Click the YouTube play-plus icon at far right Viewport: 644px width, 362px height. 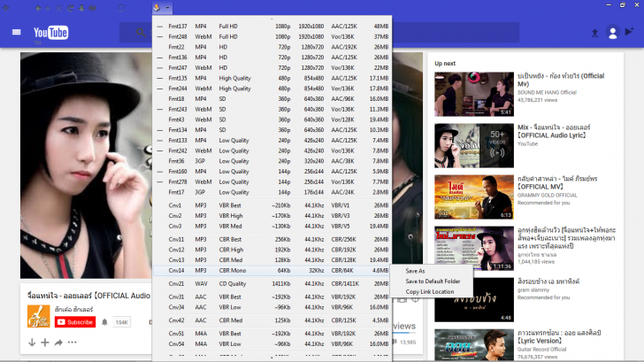coord(629,32)
